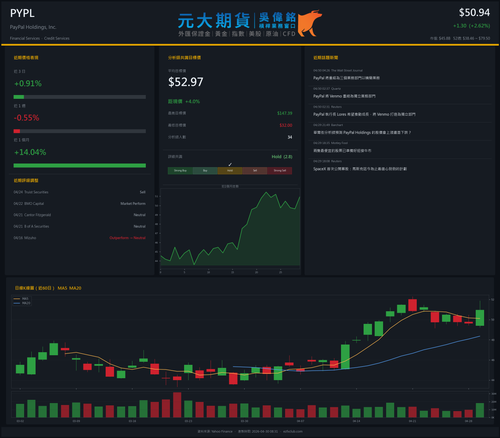Click the +4.0% upside value
This screenshot has width=500, height=438.
[x=193, y=101]
